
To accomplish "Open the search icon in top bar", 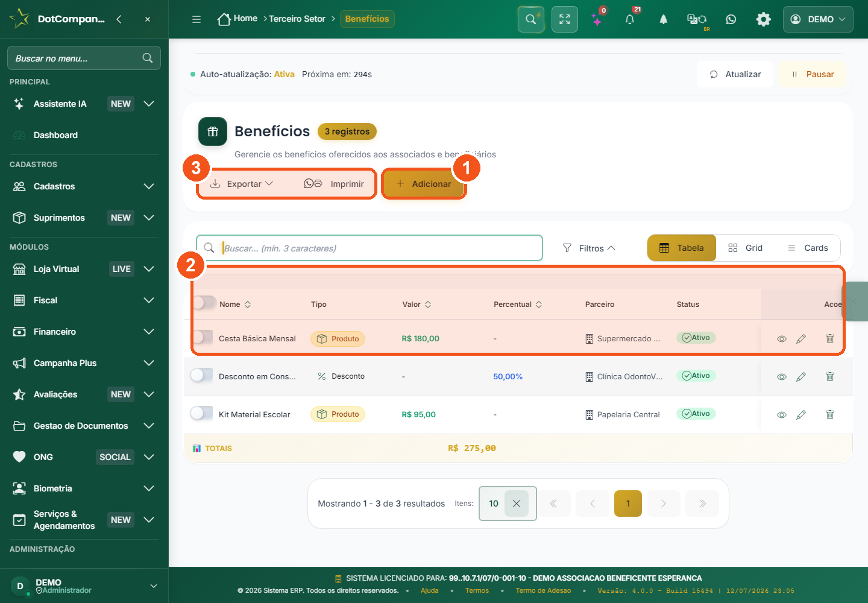I will (x=531, y=19).
